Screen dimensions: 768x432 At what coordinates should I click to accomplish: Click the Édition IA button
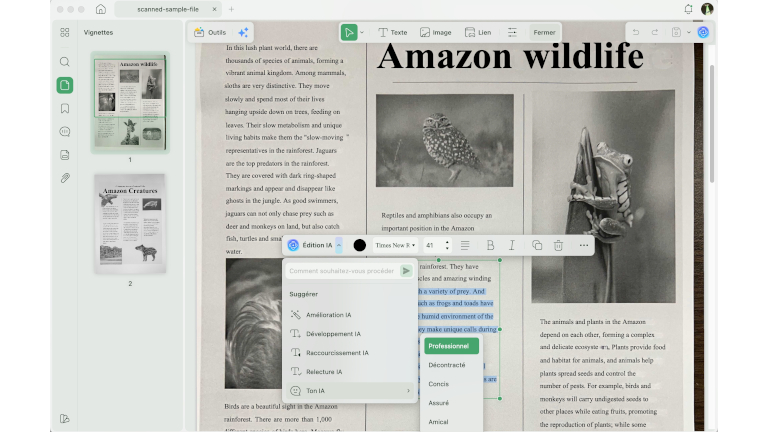coord(310,245)
